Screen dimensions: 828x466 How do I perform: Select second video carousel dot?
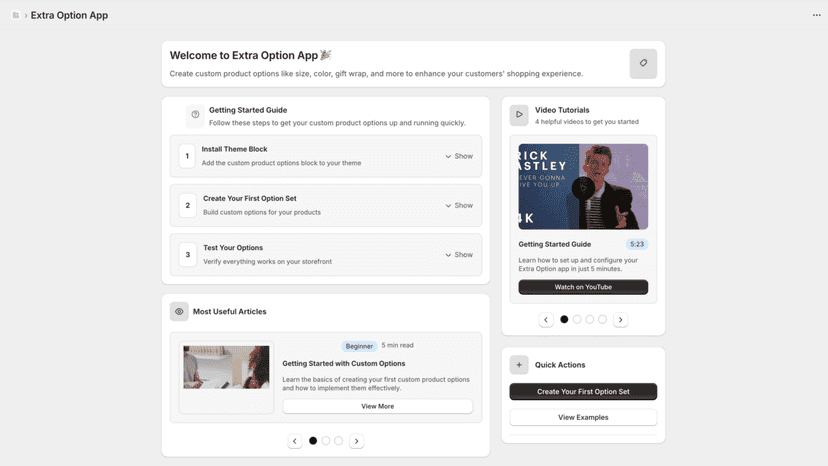click(577, 320)
